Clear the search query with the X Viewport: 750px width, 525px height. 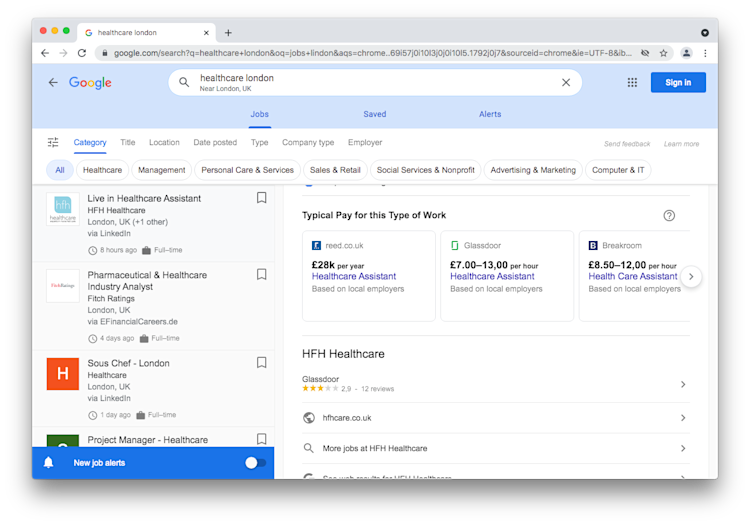coord(566,82)
